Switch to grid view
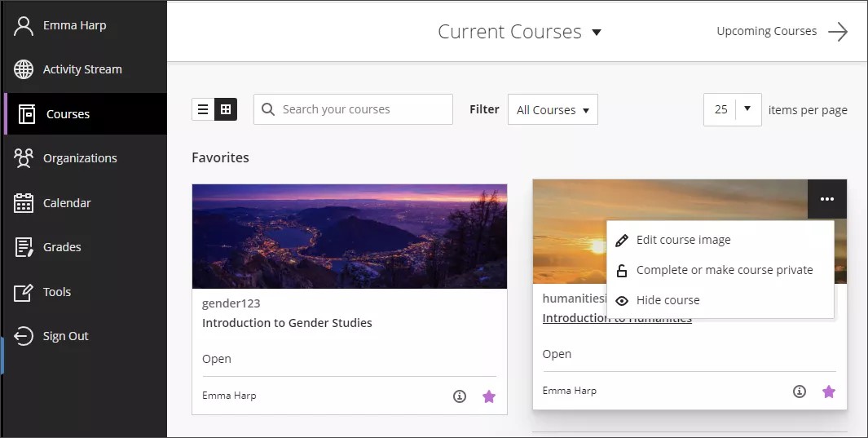868x438 pixels. pos(226,109)
